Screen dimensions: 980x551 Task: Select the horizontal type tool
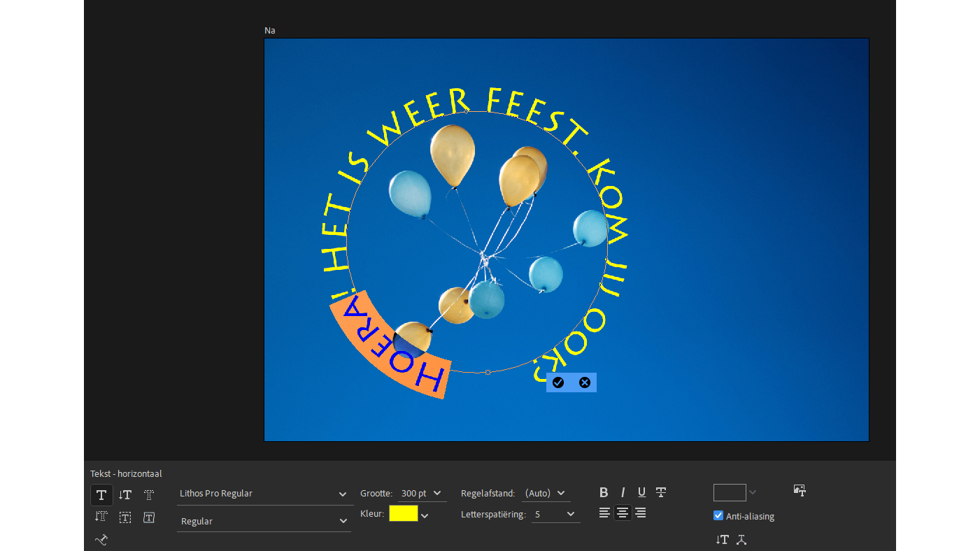(101, 495)
